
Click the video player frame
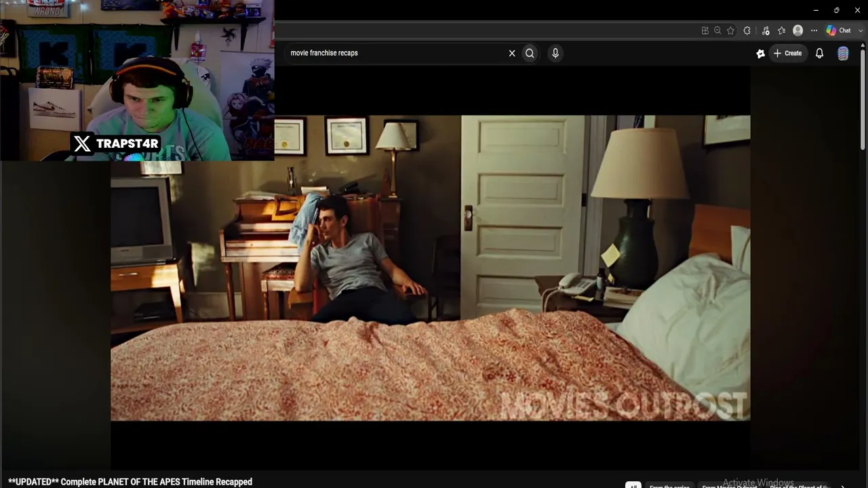pyautogui.click(x=431, y=268)
